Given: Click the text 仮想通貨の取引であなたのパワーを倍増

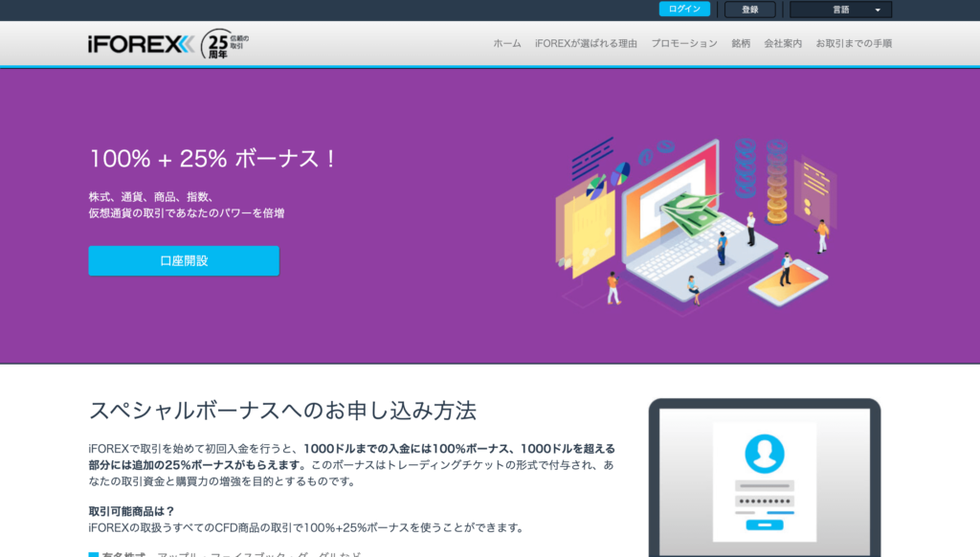Looking at the screenshot, I should [187, 213].
